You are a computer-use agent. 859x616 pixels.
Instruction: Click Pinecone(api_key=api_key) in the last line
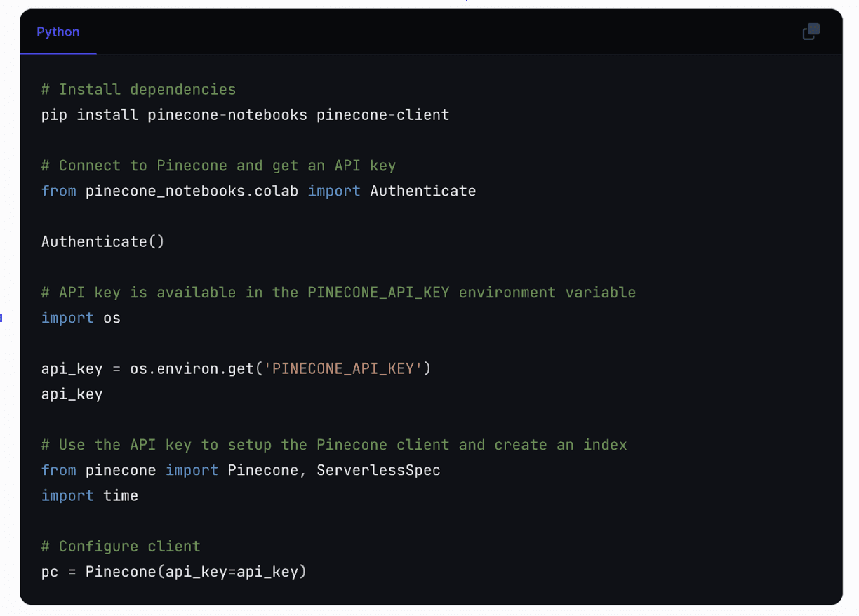point(196,572)
